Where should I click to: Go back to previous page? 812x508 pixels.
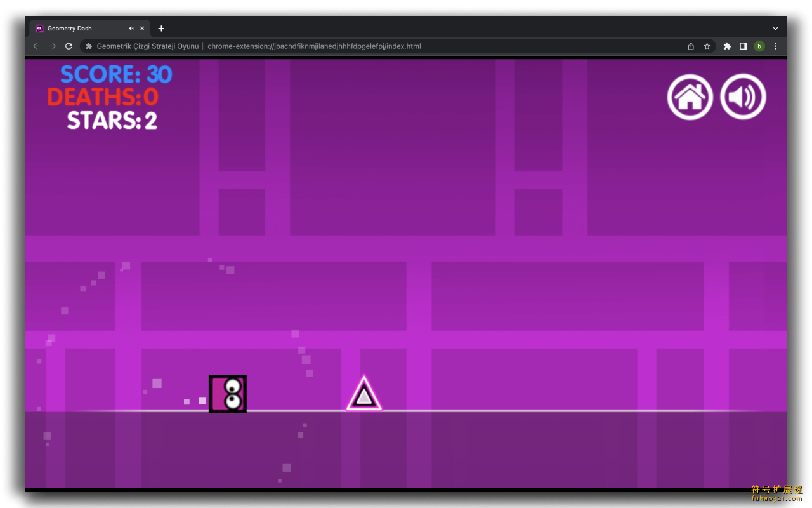point(36,46)
